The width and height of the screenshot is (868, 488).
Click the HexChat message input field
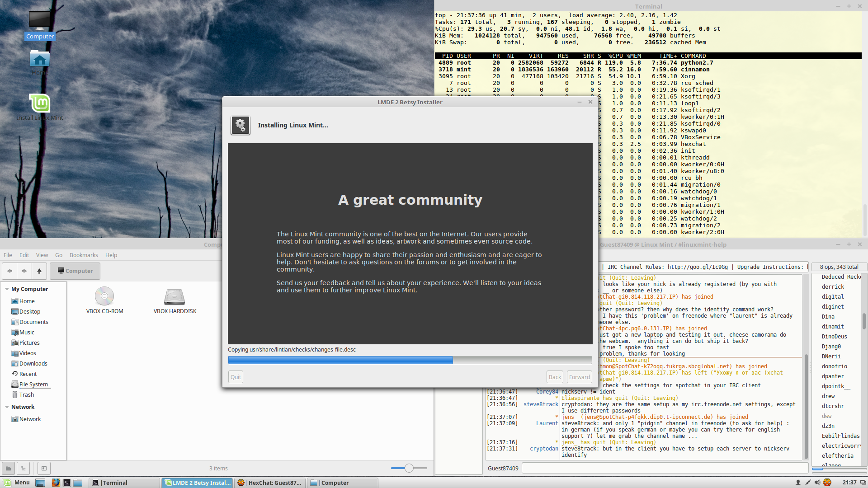pyautogui.click(x=665, y=469)
